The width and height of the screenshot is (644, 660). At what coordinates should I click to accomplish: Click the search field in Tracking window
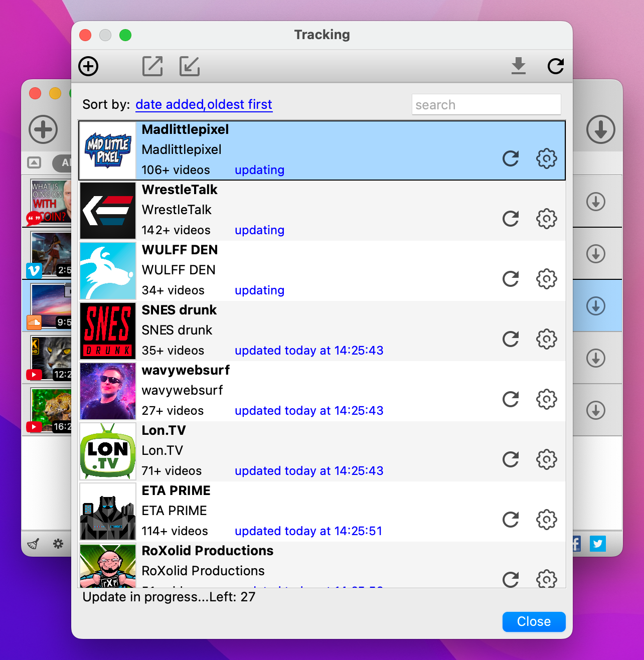click(486, 104)
